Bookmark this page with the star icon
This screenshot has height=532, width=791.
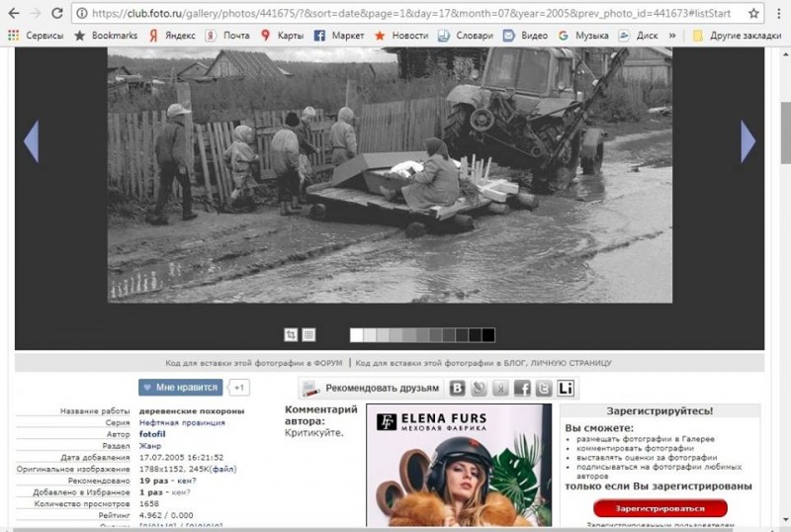[x=753, y=13]
